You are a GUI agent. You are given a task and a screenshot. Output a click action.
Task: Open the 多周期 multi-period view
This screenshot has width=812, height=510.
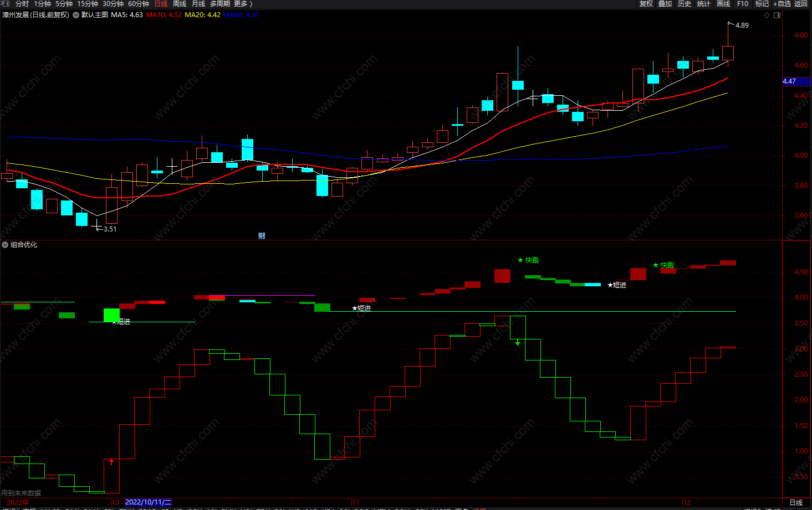point(219,4)
